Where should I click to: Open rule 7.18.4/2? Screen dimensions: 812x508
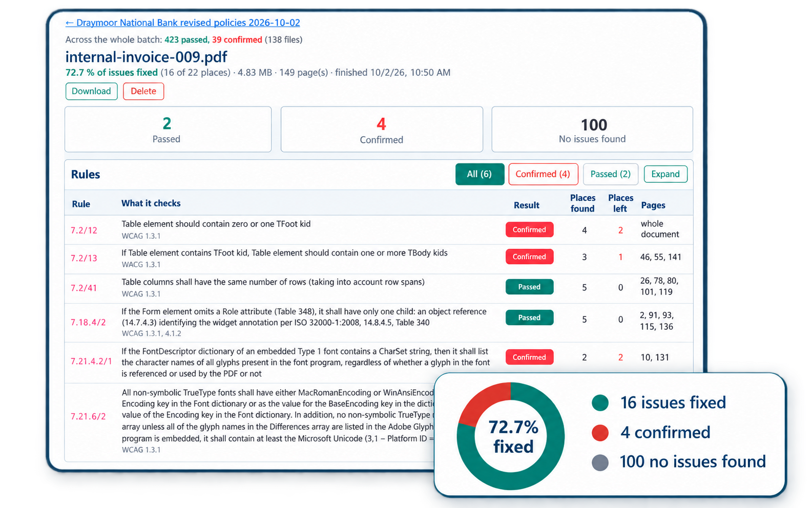pos(88,322)
